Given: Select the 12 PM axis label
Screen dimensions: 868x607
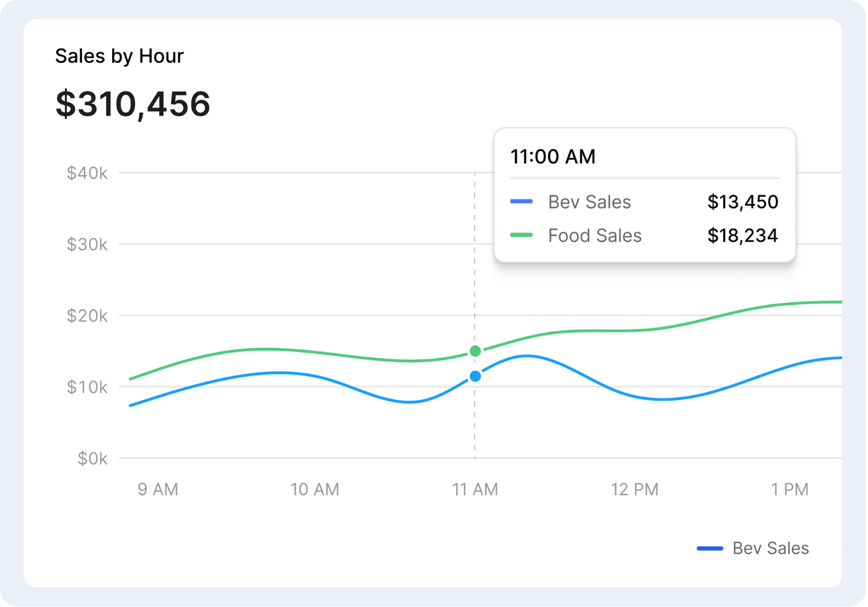Looking at the screenshot, I should point(635,489).
